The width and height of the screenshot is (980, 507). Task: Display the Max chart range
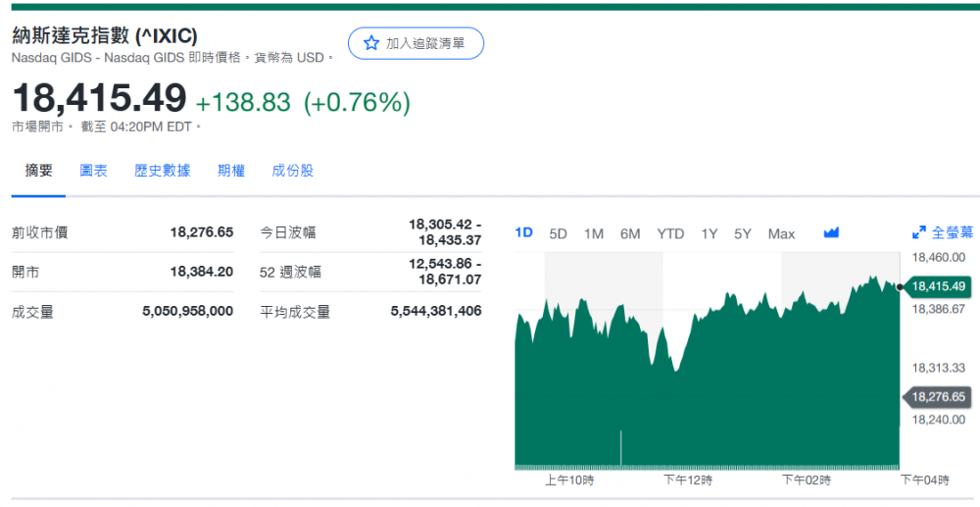[781, 233]
